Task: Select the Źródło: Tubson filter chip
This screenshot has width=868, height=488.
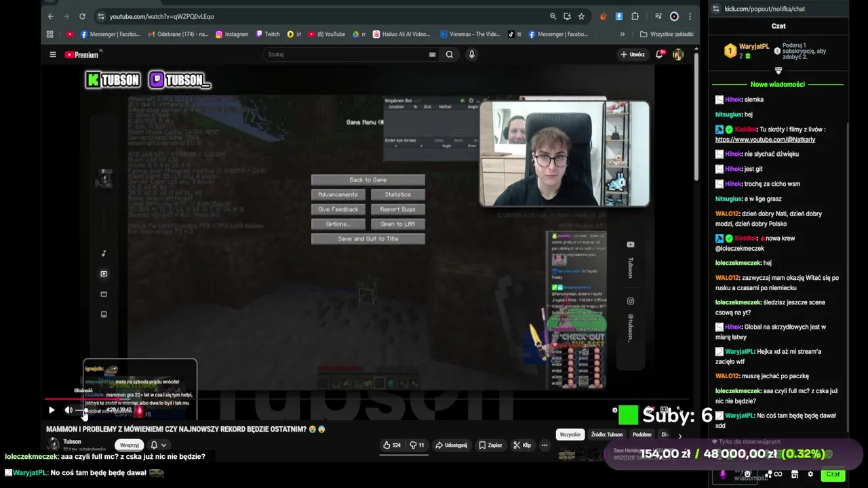Action: (607, 434)
